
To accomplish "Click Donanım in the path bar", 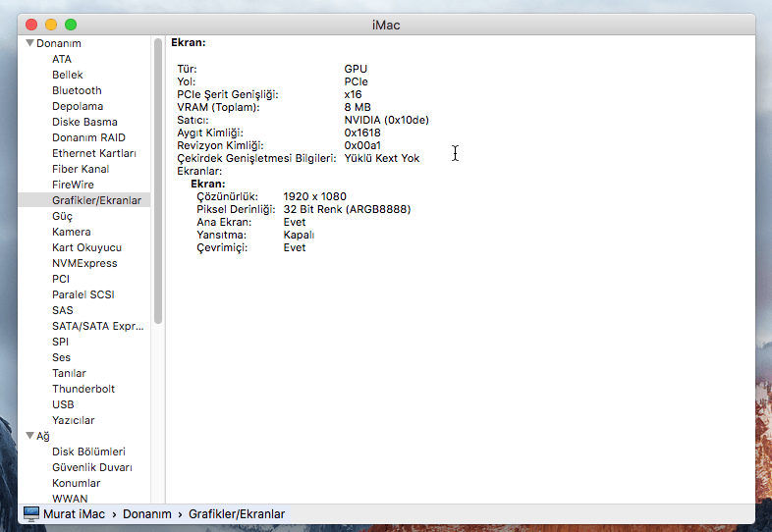I will pos(146,514).
